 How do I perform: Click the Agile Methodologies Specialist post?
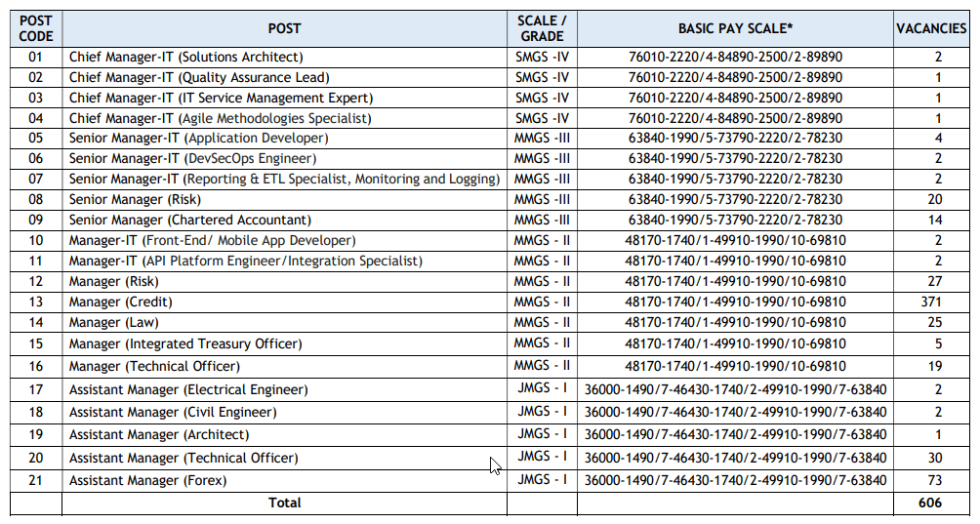(x=220, y=118)
